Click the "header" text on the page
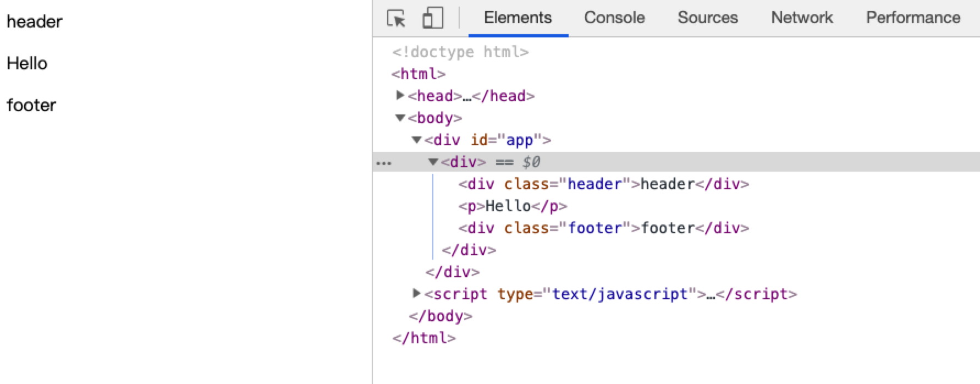This screenshot has width=980, height=384. [35, 21]
